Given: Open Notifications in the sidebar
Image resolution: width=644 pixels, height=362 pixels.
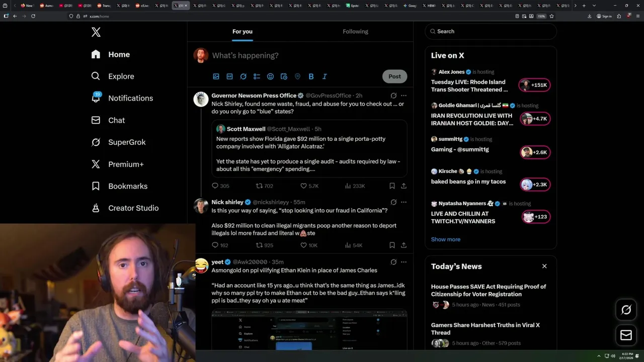Looking at the screenshot, I should [122, 98].
